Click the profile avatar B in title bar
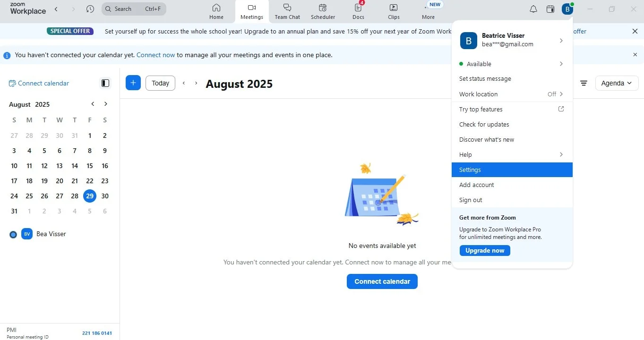 [567, 9]
